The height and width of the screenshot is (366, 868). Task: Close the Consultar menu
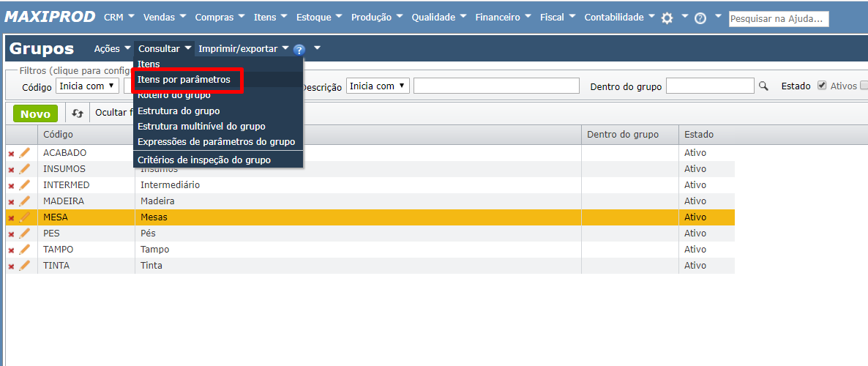pyautogui.click(x=165, y=49)
